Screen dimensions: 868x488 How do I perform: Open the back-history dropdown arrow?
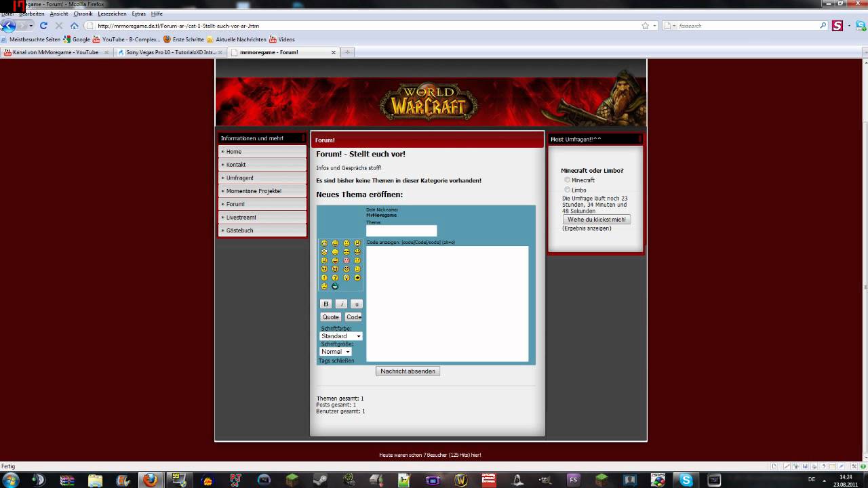31,26
